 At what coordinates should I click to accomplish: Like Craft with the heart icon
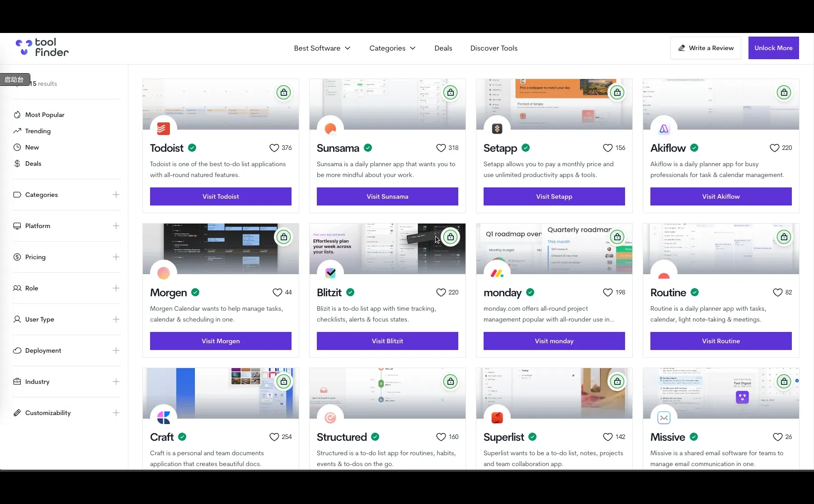click(x=274, y=437)
